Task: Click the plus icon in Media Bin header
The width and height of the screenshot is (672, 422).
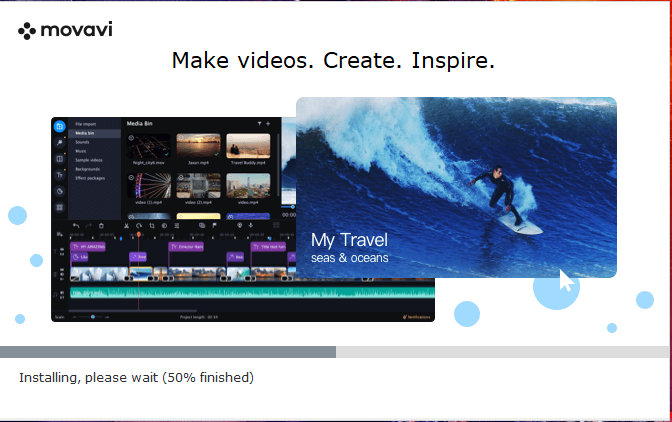Action: [268, 124]
